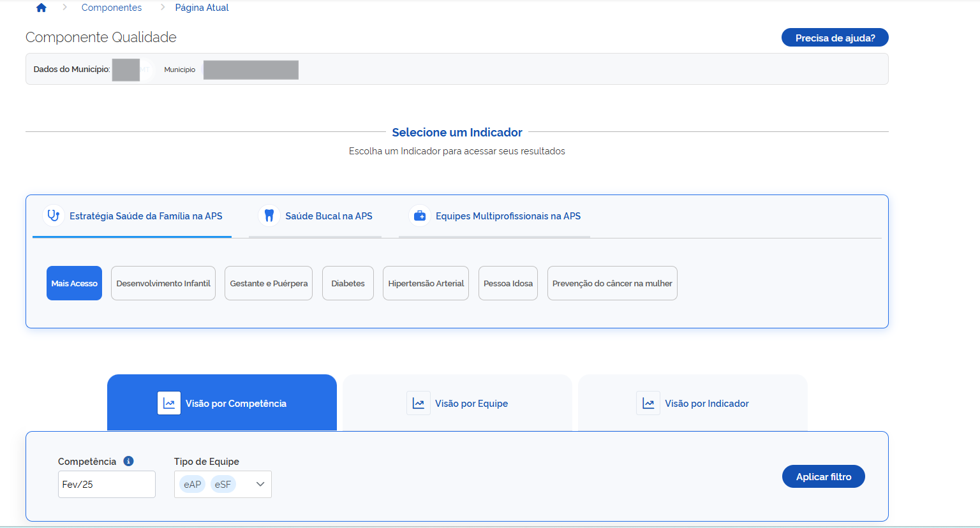Click the chart icon in Visão por Indicador

click(648, 403)
